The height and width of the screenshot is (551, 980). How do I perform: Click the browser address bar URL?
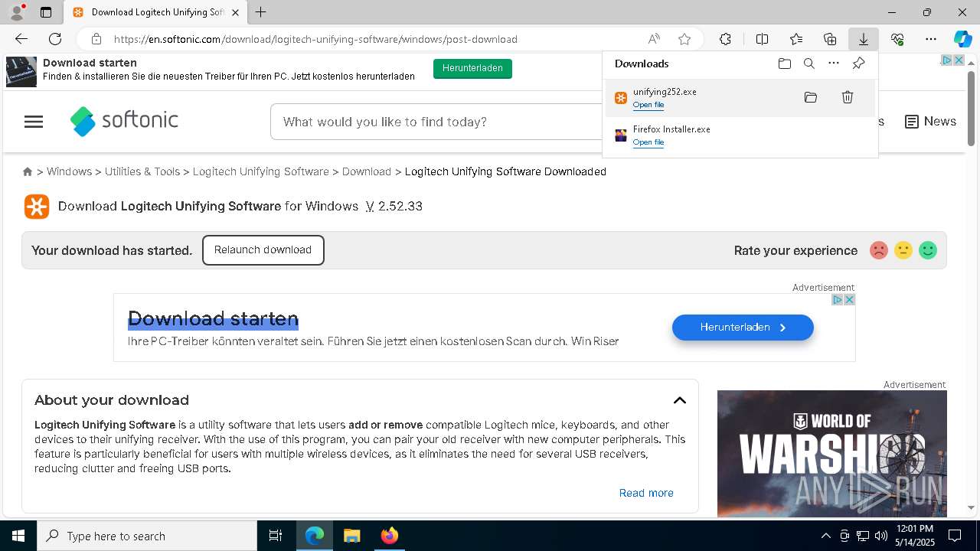(x=315, y=39)
